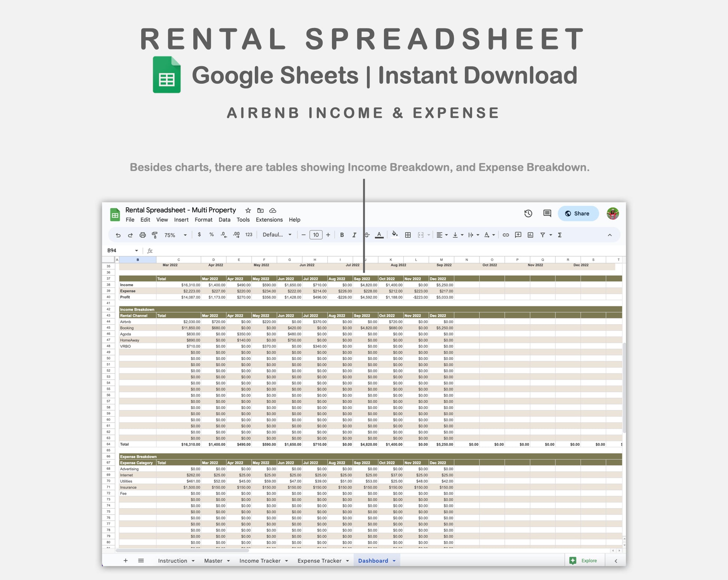Open the Extensions menu
The height and width of the screenshot is (580, 728).
click(269, 220)
